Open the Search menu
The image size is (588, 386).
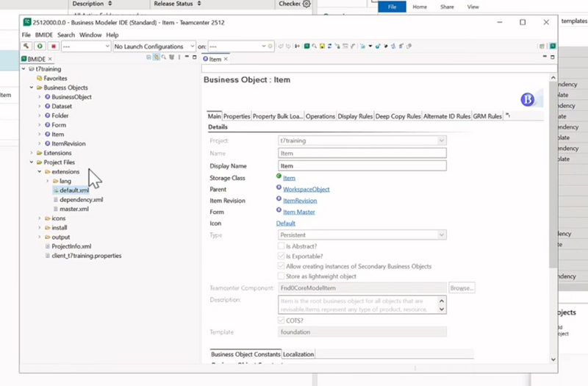66,35
